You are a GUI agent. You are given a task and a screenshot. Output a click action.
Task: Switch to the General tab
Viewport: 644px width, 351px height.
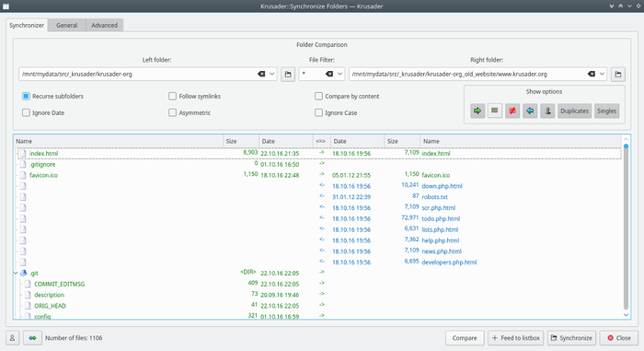(x=66, y=25)
